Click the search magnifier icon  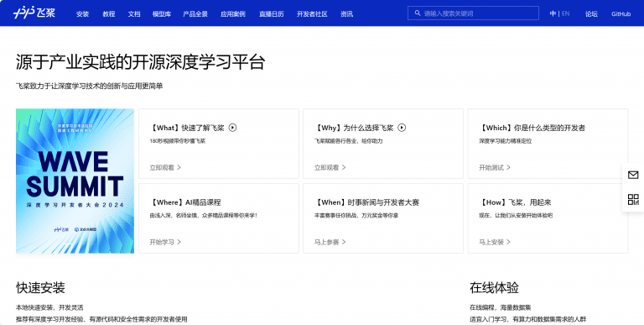(418, 13)
